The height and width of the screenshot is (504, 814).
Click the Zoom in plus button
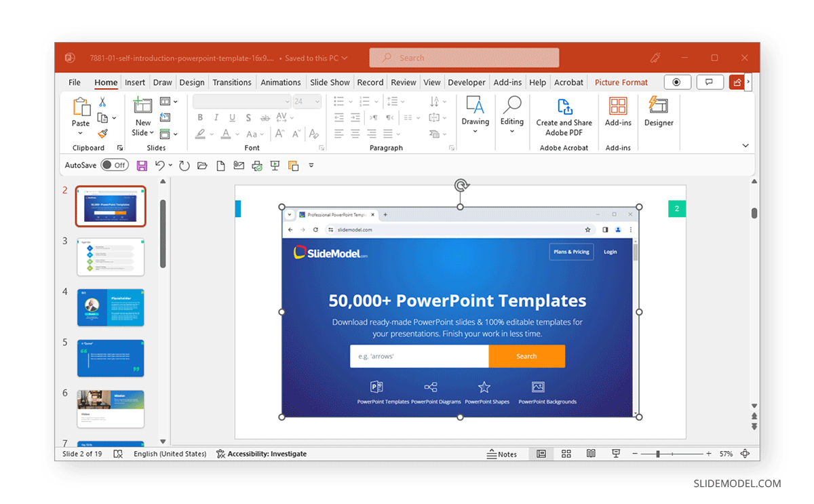coord(709,454)
